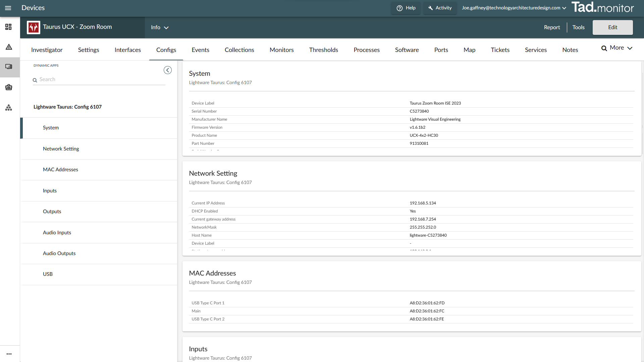Click the Edit button
644x362 pixels.
click(613, 27)
